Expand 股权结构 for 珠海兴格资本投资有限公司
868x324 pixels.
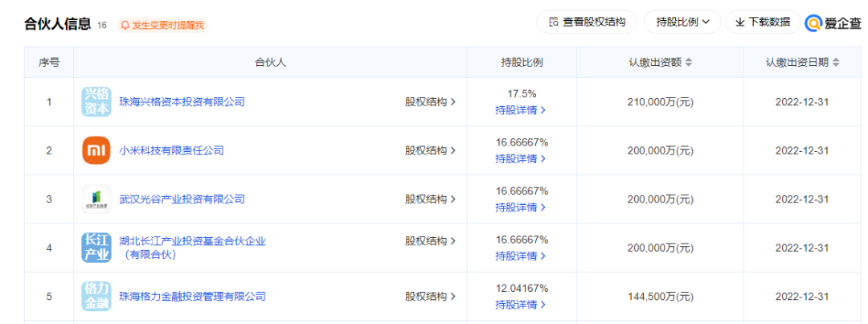(x=430, y=102)
